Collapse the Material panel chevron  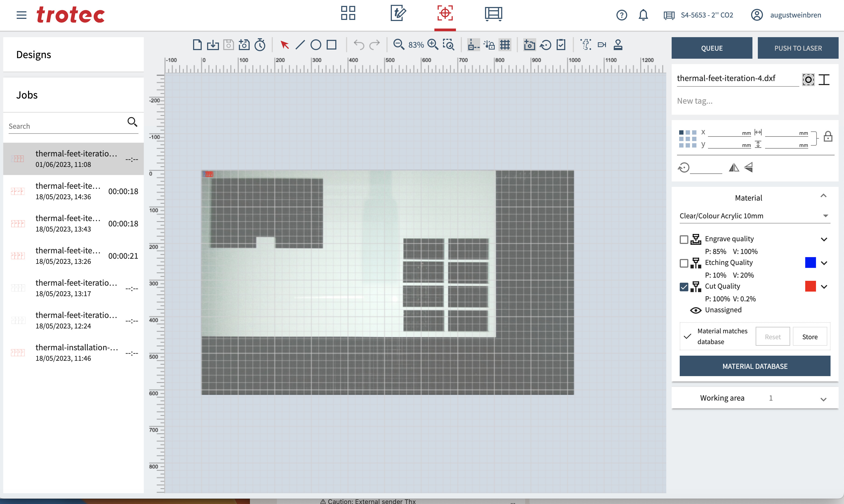pos(823,196)
